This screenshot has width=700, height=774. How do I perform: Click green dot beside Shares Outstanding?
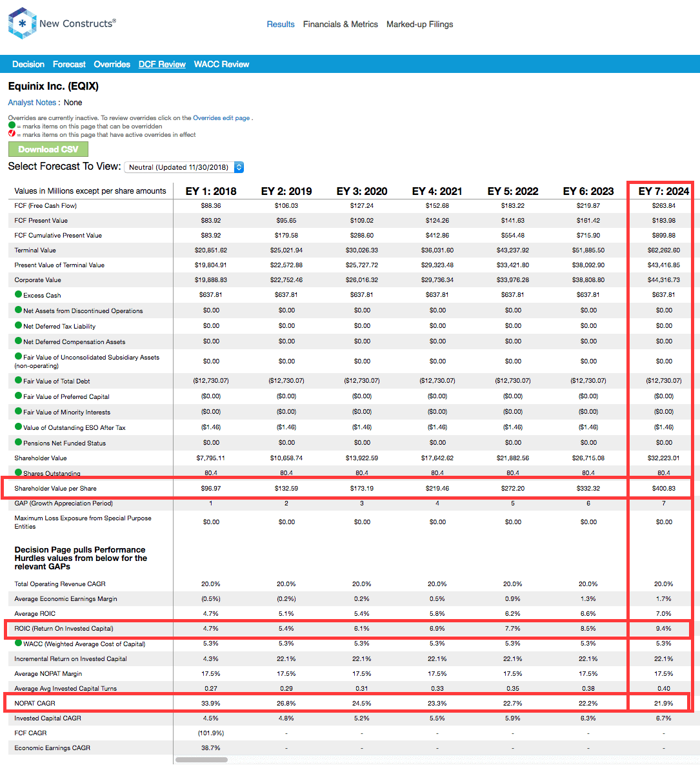(x=18, y=473)
